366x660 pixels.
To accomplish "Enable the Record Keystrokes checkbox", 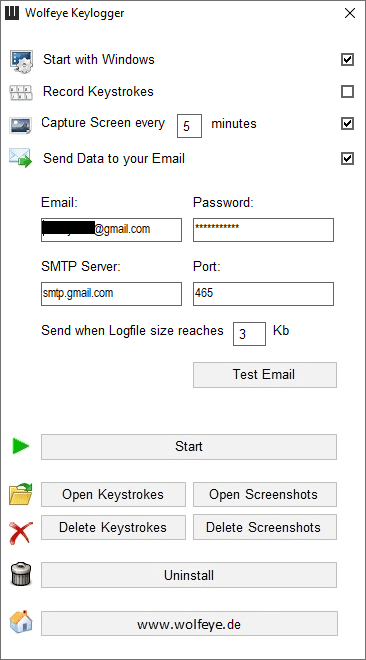I will point(347,92).
